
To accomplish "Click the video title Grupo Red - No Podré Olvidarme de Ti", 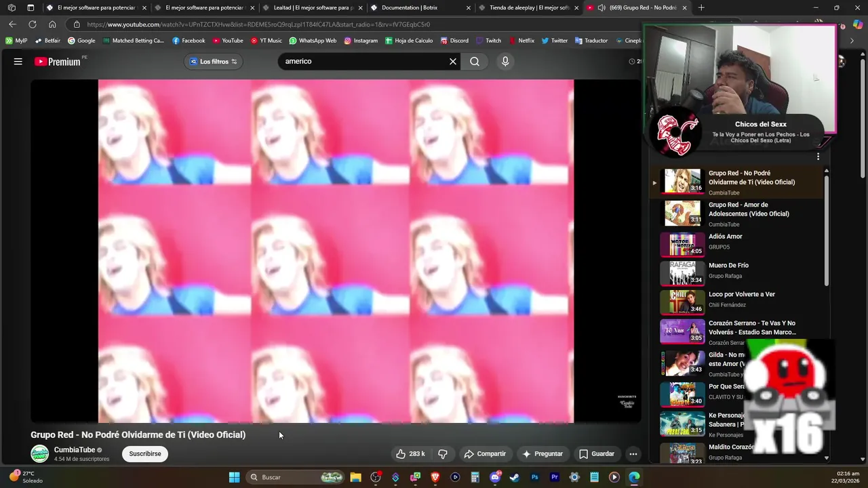I will 138,435.
